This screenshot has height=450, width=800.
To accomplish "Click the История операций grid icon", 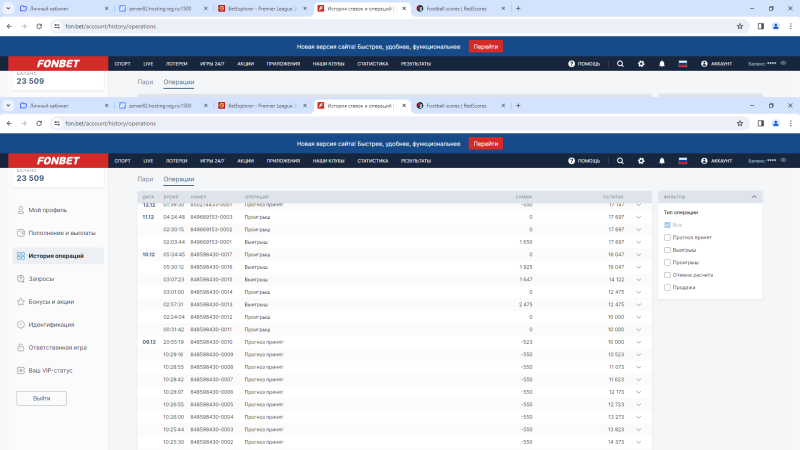I will [x=20, y=256].
